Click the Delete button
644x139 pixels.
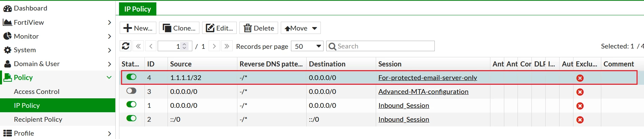(259, 28)
